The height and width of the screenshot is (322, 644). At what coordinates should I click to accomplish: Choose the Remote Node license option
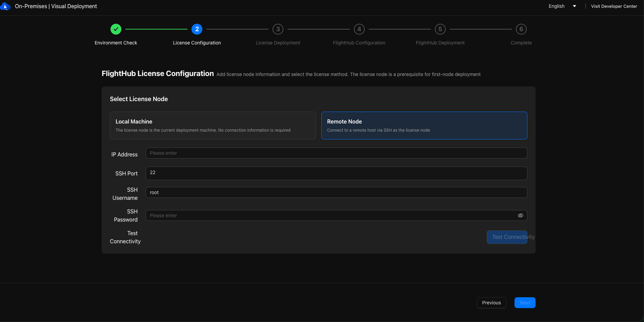click(x=424, y=126)
